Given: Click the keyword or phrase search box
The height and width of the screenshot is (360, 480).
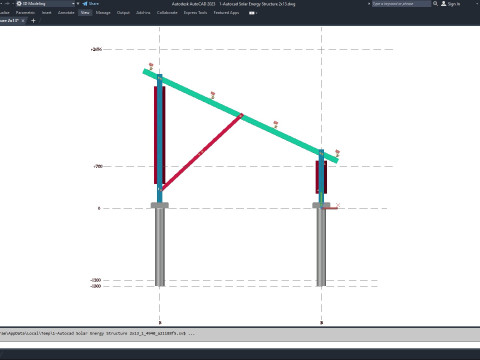Looking at the screenshot, I should (x=401, y=4).
